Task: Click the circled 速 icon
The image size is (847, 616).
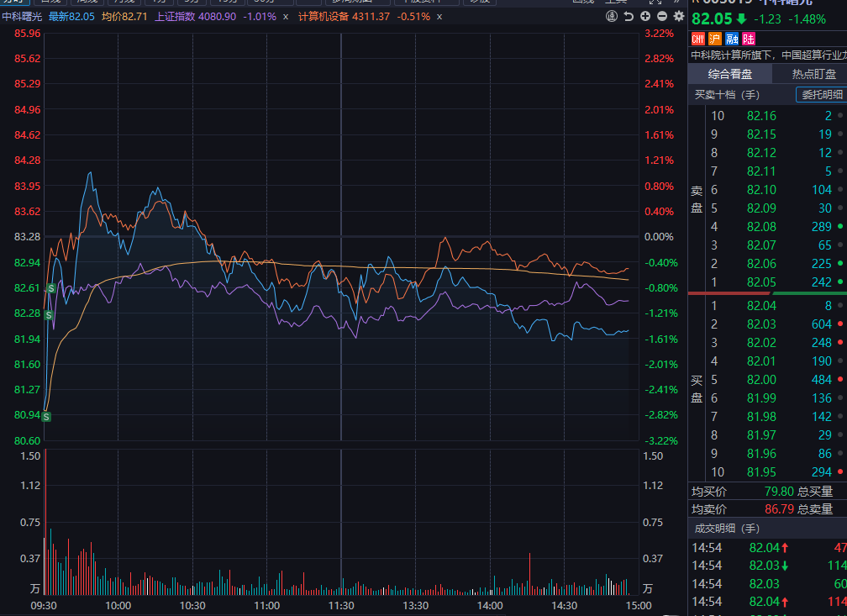Action: coord(613,17)
